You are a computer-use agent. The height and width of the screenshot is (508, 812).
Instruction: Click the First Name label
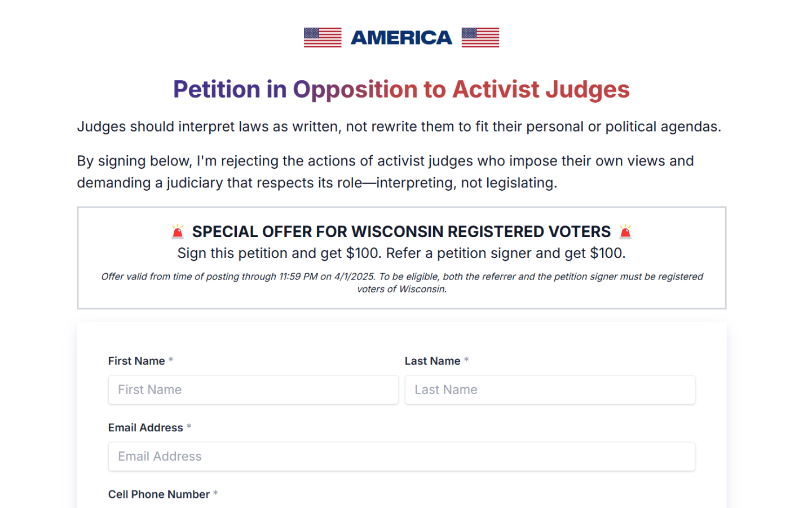(136, 361)
